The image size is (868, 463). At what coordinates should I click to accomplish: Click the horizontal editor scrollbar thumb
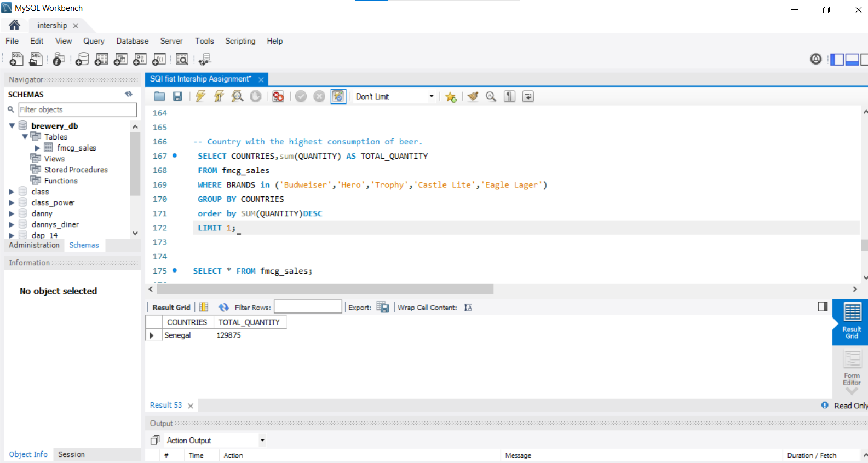pos(325,289)
